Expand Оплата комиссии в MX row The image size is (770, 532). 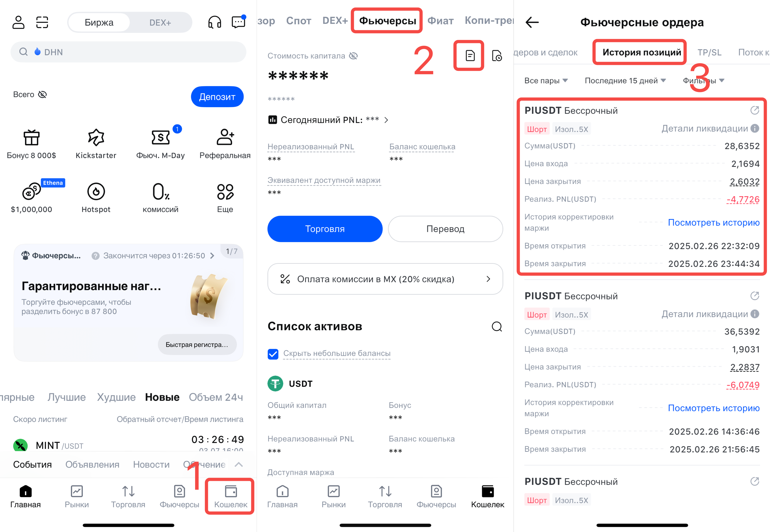385,279
